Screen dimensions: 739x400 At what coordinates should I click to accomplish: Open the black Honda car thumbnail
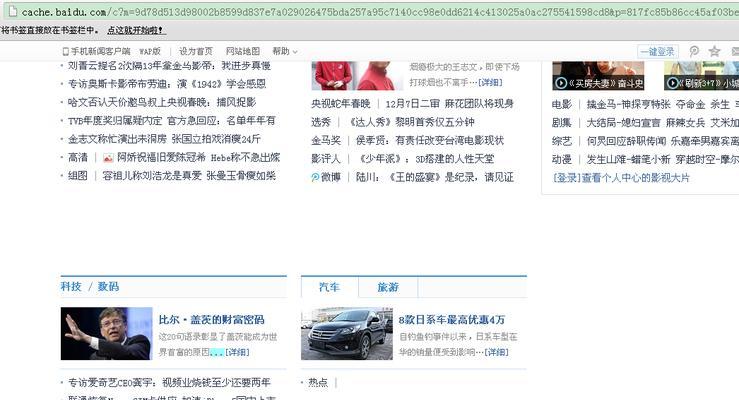point(347,334)
